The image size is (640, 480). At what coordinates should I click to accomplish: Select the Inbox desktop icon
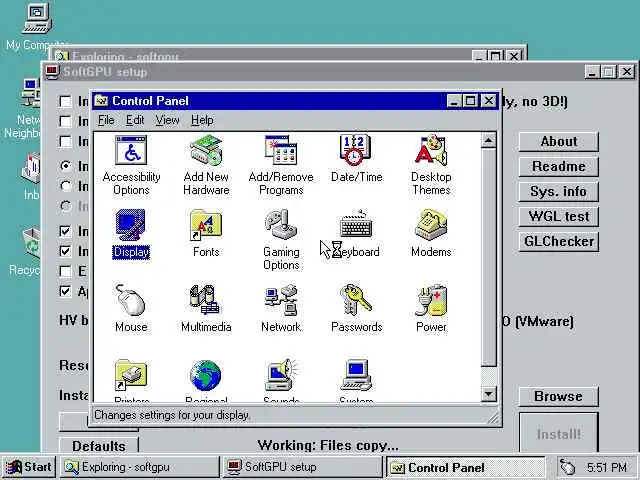[x=31, y=176]
